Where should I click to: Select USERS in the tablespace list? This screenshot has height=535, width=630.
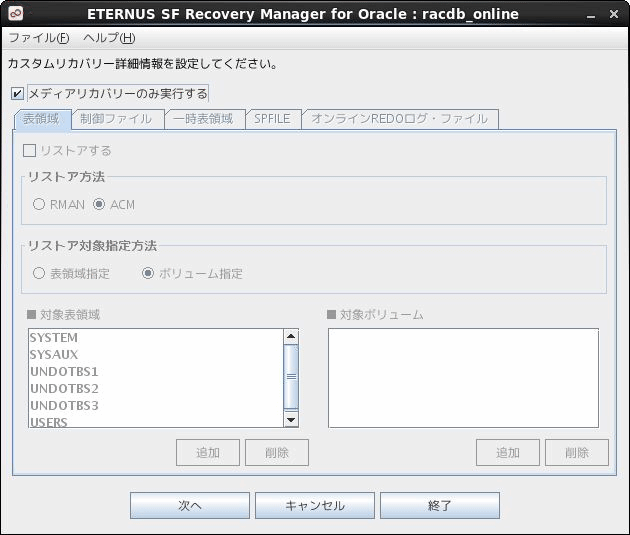156,421
